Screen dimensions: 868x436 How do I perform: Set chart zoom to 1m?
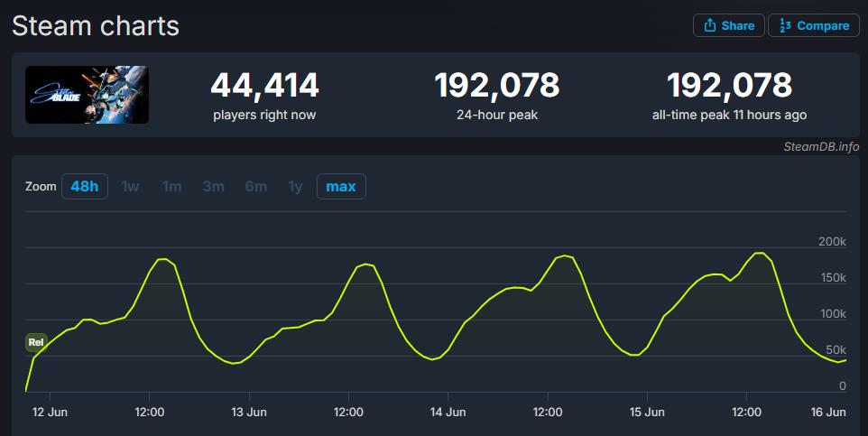171,187
